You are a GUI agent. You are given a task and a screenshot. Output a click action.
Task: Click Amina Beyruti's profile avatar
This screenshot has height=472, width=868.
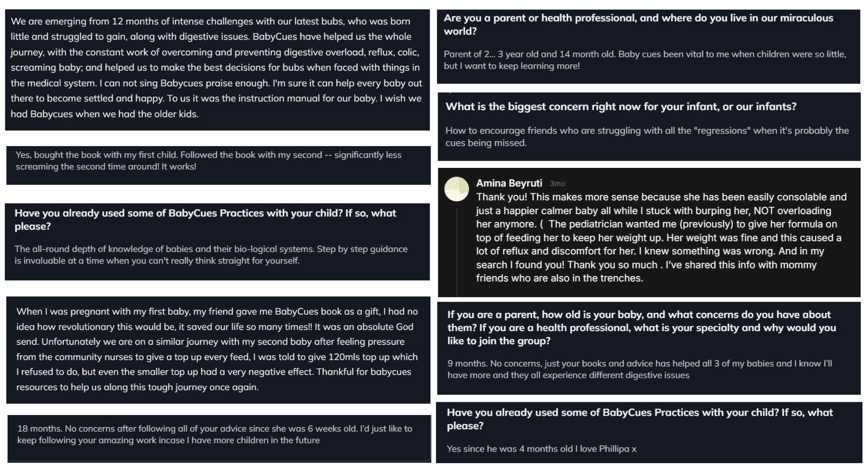[456, 189]
